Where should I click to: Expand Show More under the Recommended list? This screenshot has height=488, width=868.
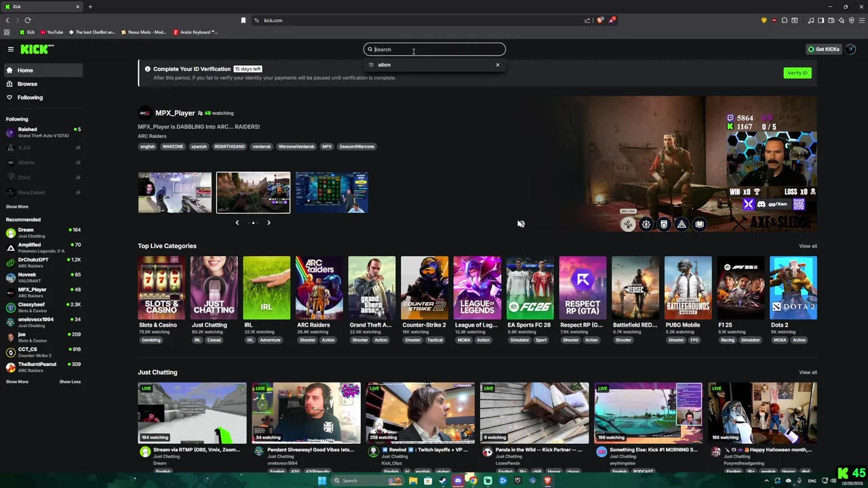coord(17,382)
